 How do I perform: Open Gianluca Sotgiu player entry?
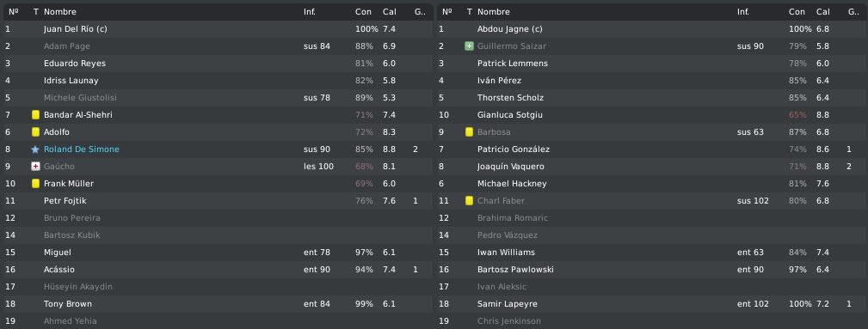[x=510, y=115]
